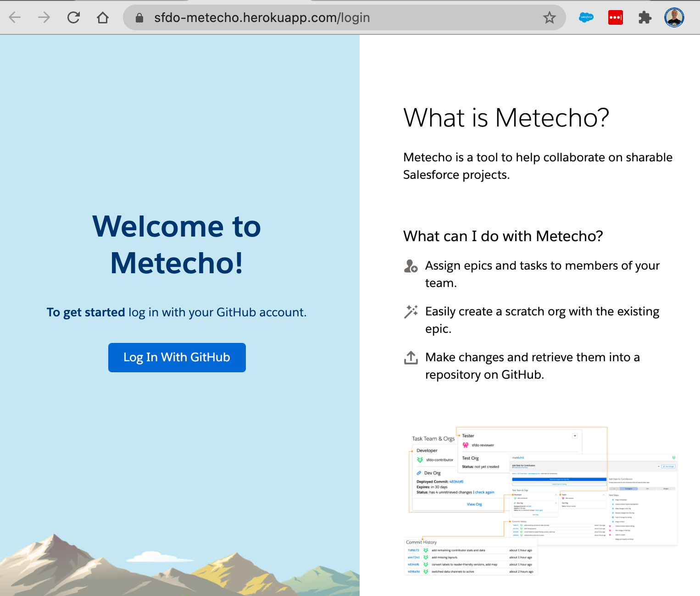Viewport: 700px width, 596px height.
Task: Click the lock icon in address bar
Action: [139, 18]
